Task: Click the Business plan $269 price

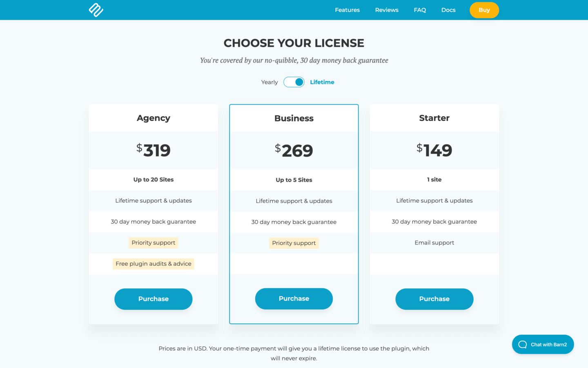Action: 294,150
